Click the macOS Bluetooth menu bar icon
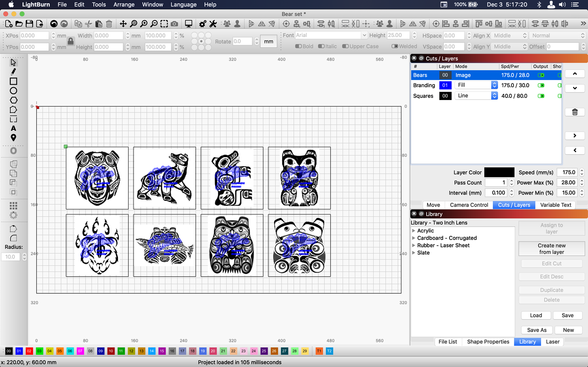The width and height of the screenshot is (588, 367). (539, 5)
